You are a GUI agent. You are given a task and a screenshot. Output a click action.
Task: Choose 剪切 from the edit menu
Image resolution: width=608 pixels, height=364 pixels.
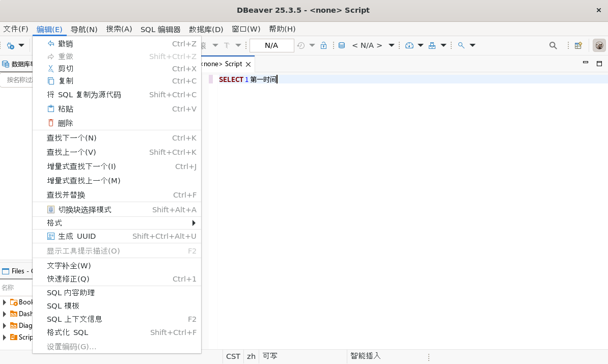tap(117, 69)
